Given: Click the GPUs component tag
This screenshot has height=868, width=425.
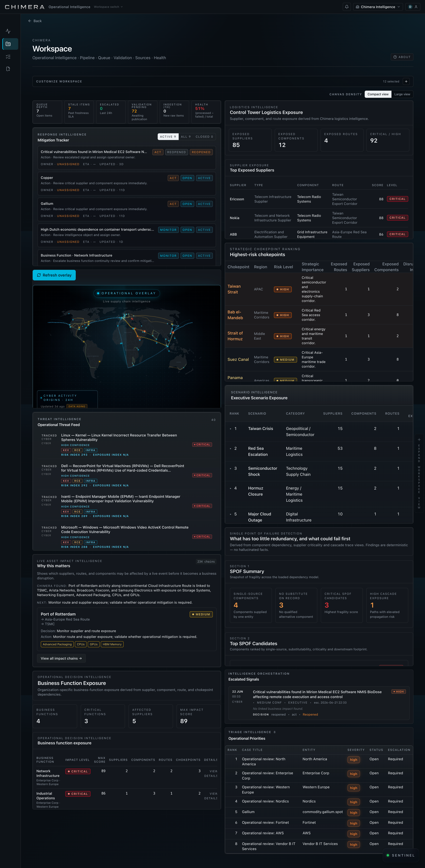Looking at the screenshot, I should pos(94,645).
